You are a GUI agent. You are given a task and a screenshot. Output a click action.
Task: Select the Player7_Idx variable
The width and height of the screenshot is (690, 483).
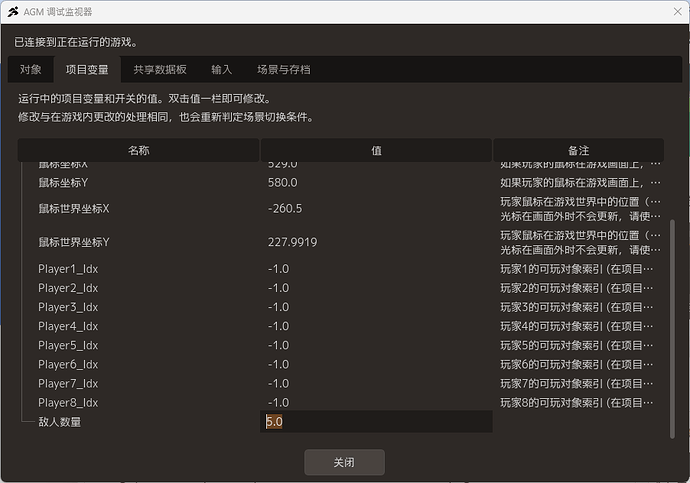68,384
